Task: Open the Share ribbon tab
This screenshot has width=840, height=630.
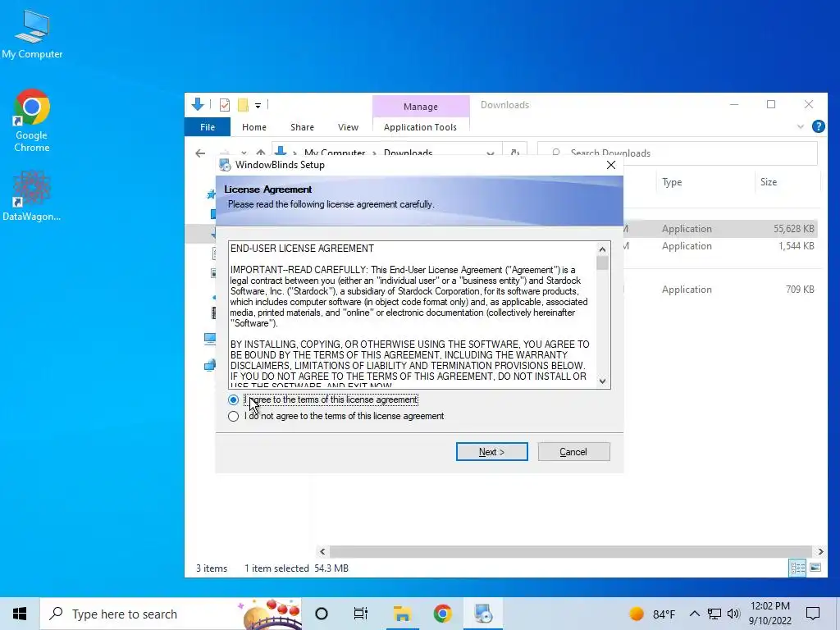Action: (x=302, y=127)
